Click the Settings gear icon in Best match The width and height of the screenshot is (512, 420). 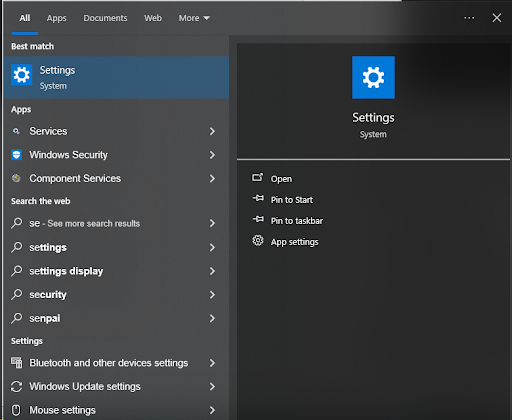pyautogui.click(x=22, y=75)
